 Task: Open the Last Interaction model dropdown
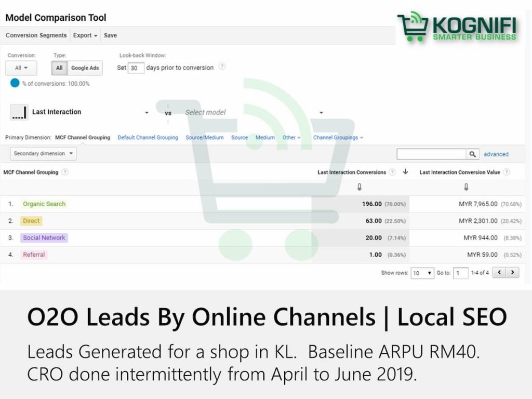(x=147, y=112)
